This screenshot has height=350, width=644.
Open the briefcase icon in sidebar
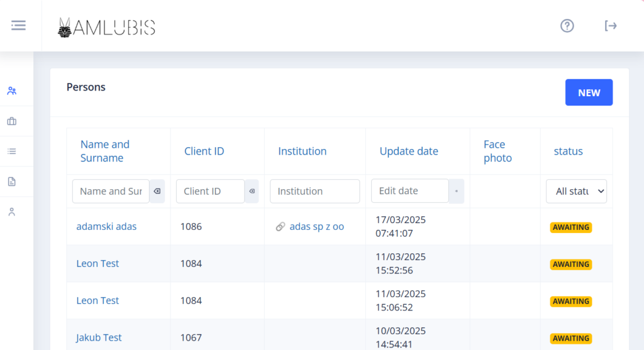[x=12, y=121]
